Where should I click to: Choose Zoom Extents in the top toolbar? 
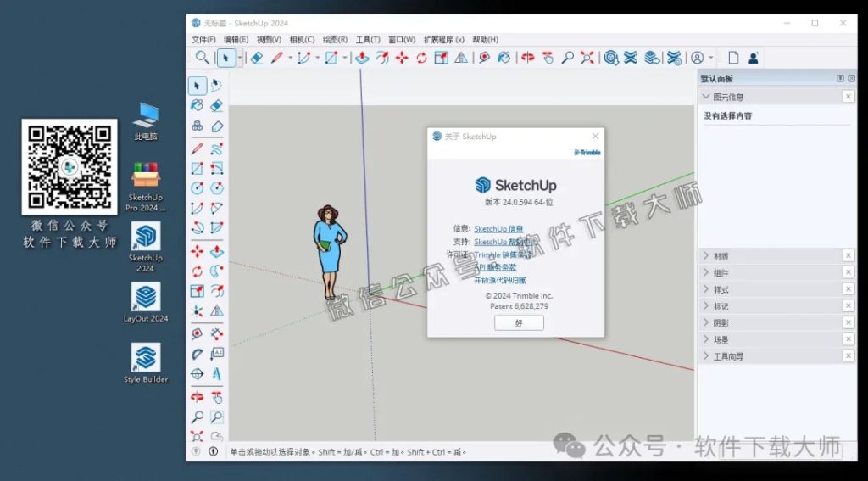click(587, 58)
